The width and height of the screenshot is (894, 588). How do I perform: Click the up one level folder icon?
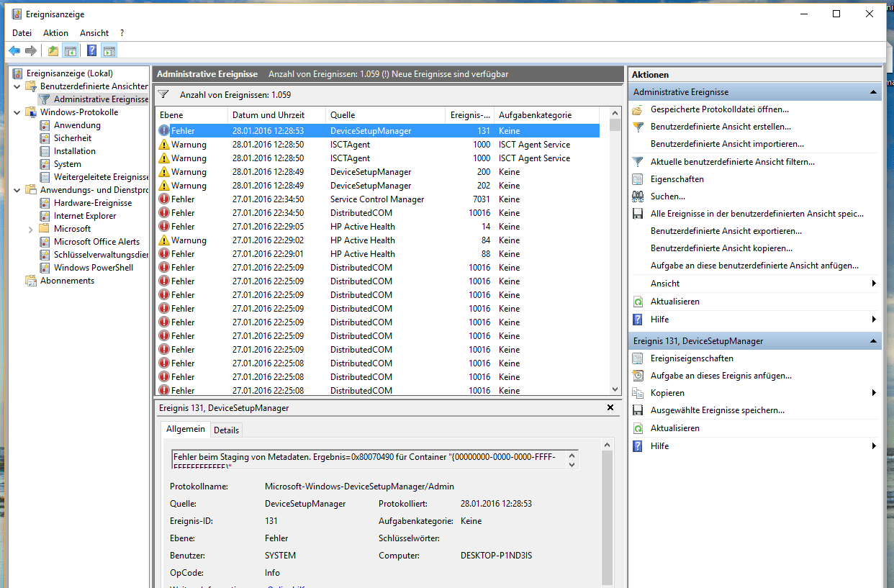tap(53, 50)
